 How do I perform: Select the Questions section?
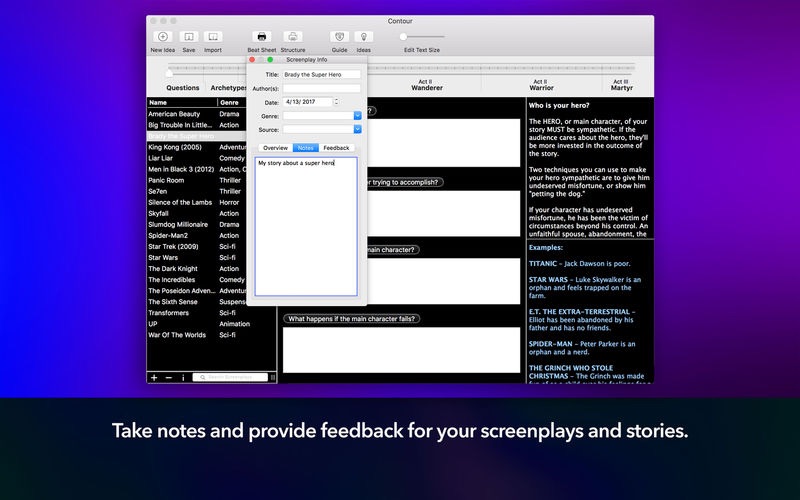183,88
